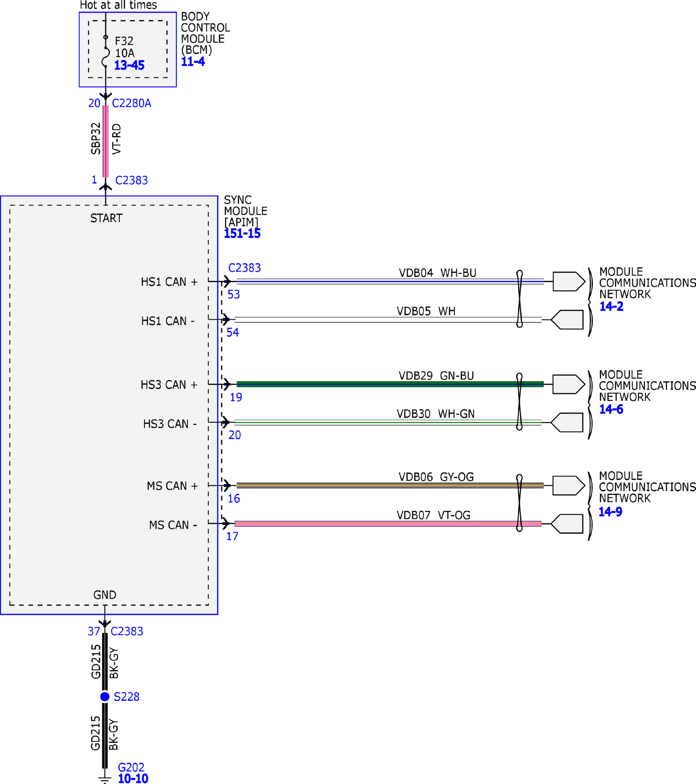Select the VT-RD SBP32 wire
This screenshot has height=784, width=696.
[106, 142]
